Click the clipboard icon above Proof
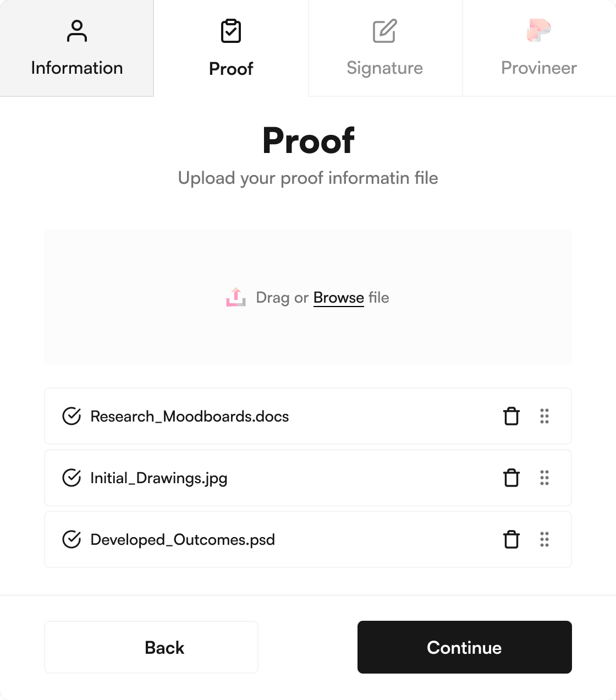Image resolution: width=616 pixels, height=700 pixels. (x=230, y=31)
